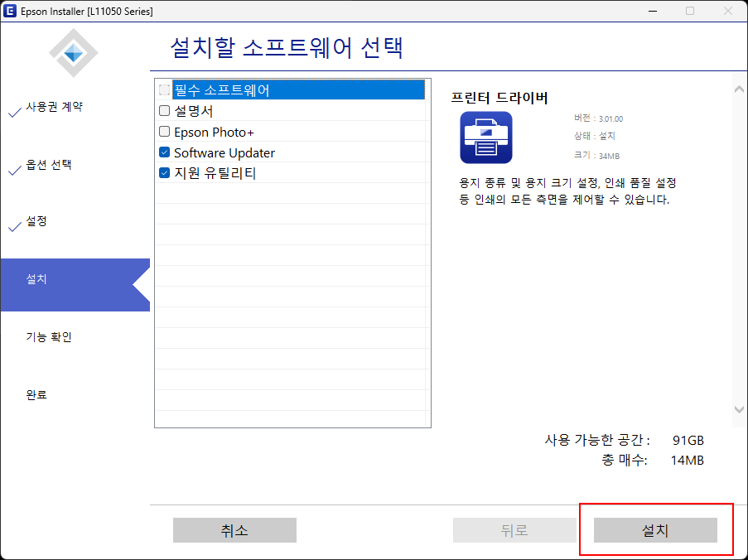Minimize the Epson Installer window
The height and width of the screenshot is (560, 748).
click(653, 11)
